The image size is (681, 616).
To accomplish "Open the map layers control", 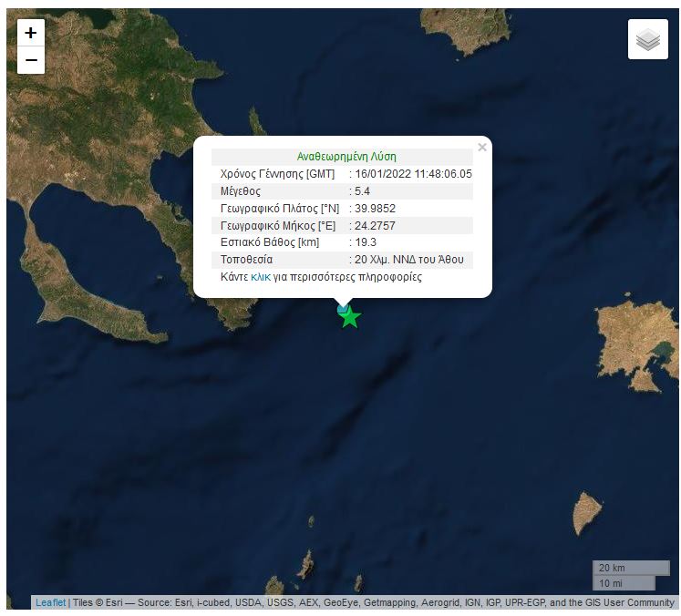I will (647, 40).
